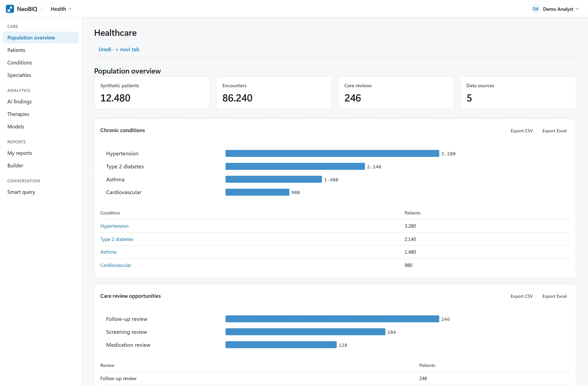
Task: Export Chronic conditions to Excel
Action: (x=554, y=131)
